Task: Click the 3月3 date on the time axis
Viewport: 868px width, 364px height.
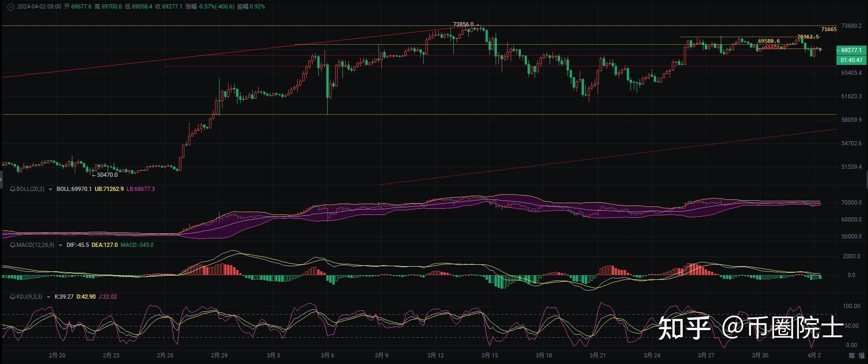Action: point(273,356)
